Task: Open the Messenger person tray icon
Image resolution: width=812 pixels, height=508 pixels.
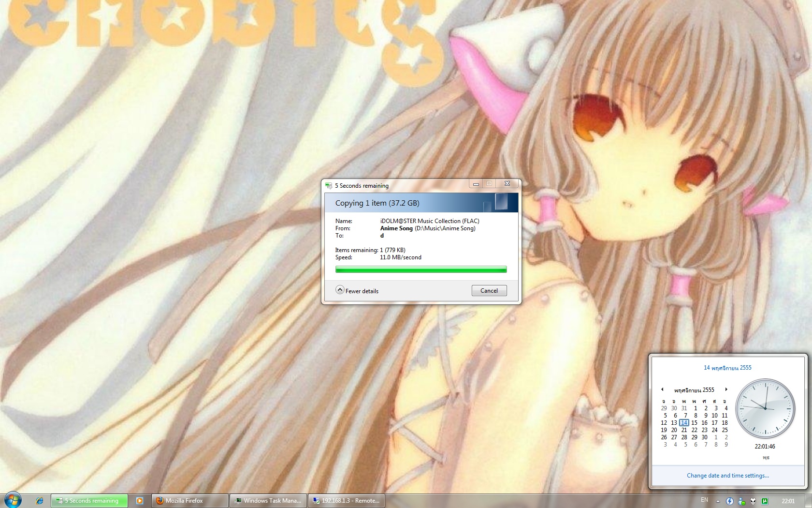Action: pos(741,501)
